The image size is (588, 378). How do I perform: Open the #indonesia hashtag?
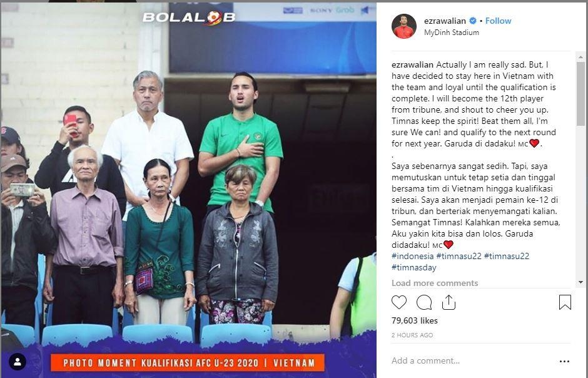click(x=412, y=256)
